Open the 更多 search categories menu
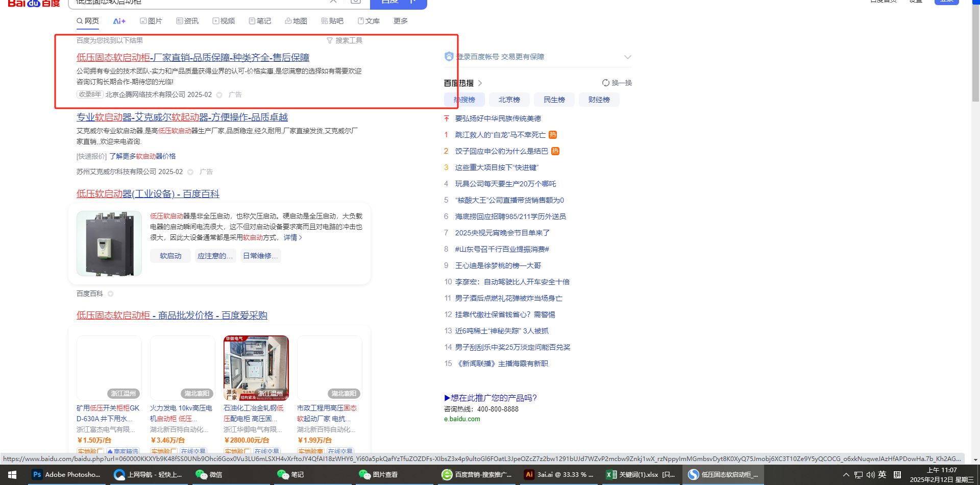 (401, 21)
